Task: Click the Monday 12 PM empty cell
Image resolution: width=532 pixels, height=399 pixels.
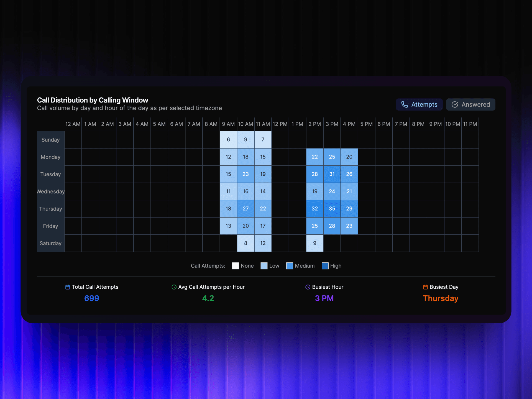Action: click(x=280, y=157)
